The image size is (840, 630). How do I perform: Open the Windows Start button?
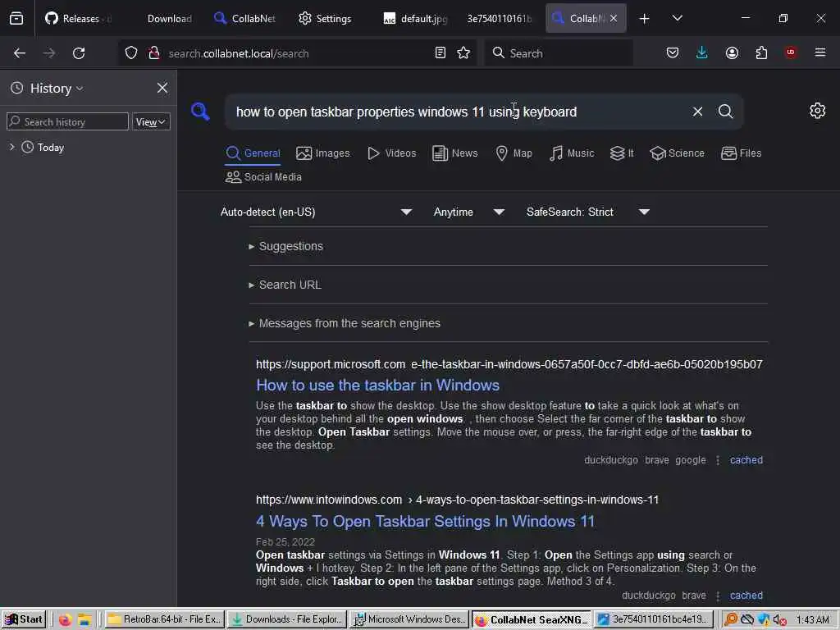(x=24, y=619)
